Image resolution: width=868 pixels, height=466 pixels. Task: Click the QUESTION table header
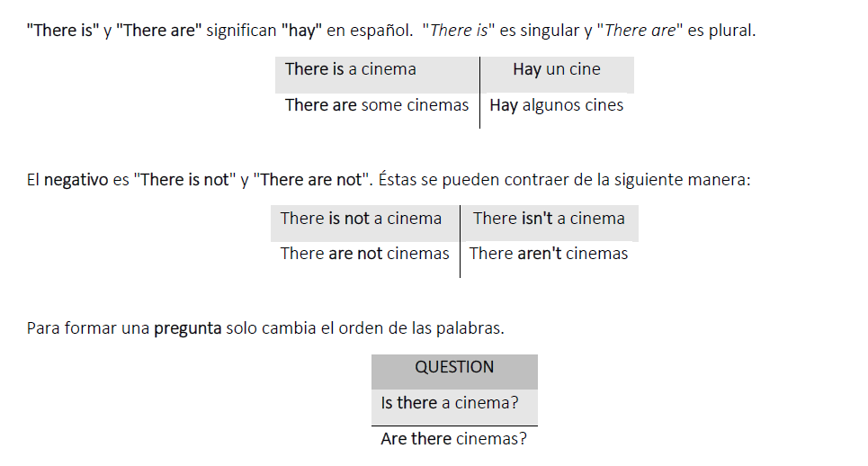454,367
